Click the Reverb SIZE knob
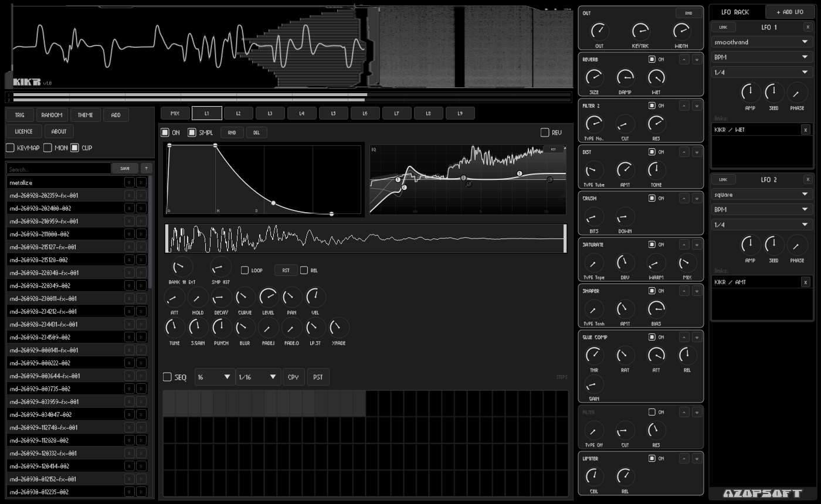The image size is (821, 504). click(594, 77)
